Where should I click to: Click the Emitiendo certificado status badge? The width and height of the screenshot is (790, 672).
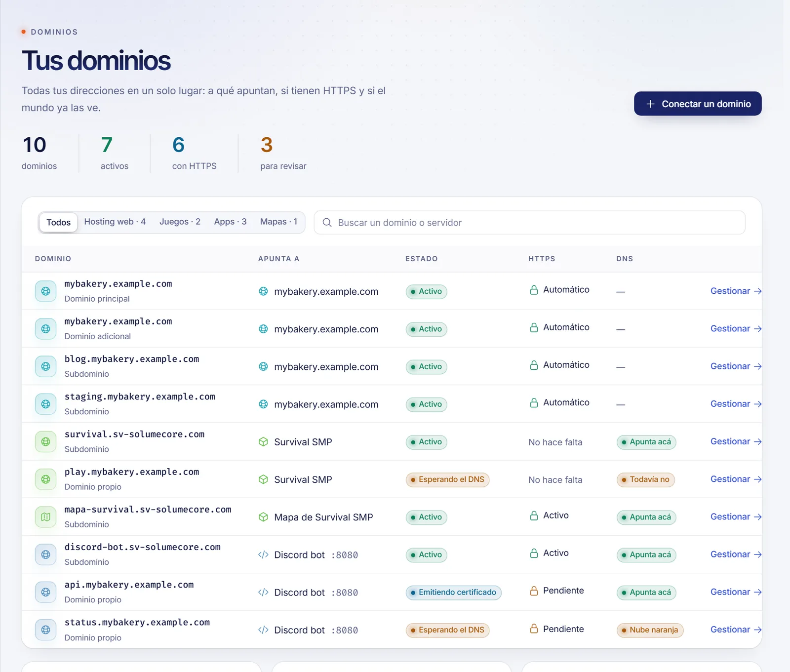tap(453, 593)
